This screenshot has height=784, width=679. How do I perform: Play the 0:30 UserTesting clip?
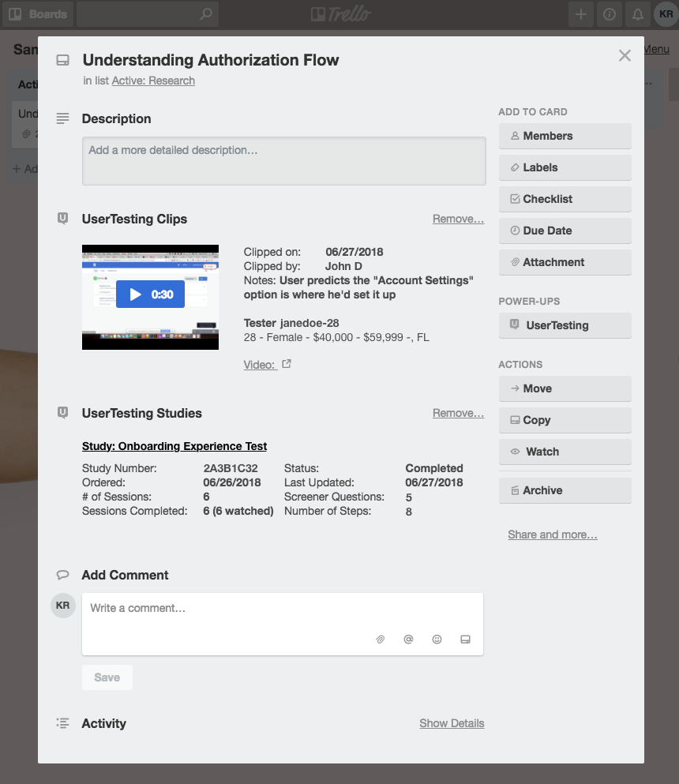click(x=150, y=293)
